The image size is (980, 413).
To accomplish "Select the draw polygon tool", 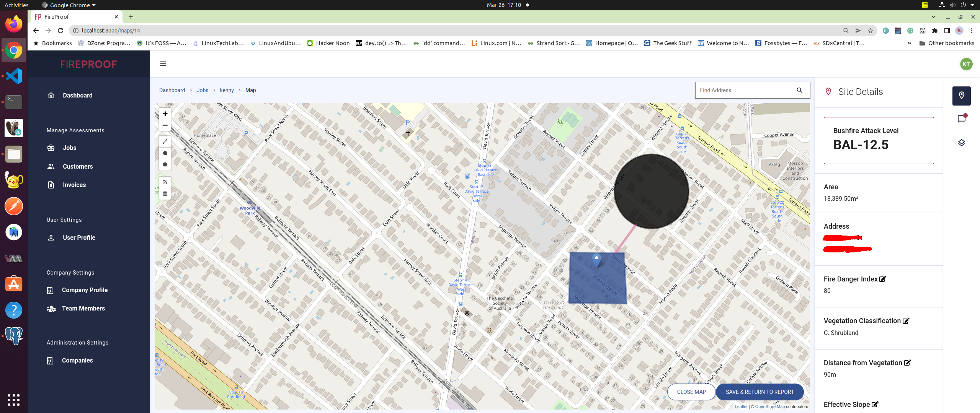I will pyautogui.click(x=165, y=153).
